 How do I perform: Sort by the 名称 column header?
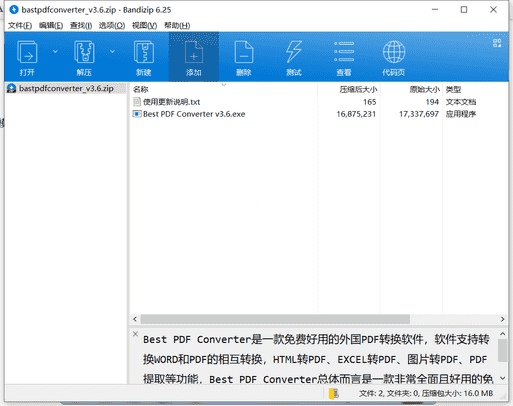[x=140, y=89]
